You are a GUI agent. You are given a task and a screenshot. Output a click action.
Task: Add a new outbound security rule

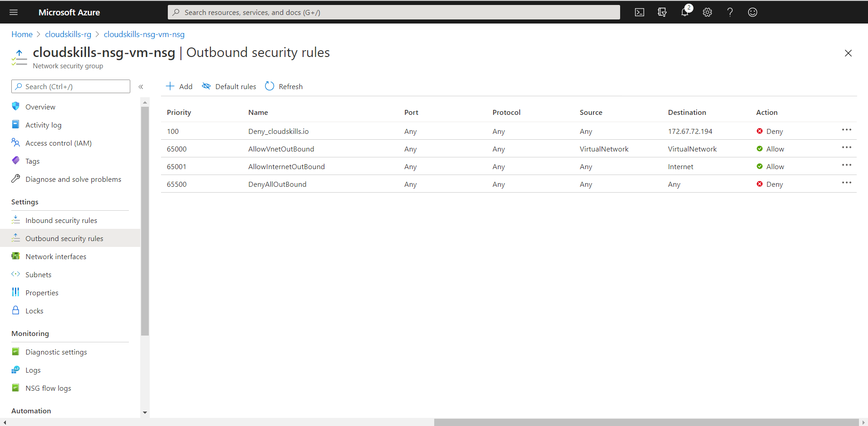click(x=179, y=86)
